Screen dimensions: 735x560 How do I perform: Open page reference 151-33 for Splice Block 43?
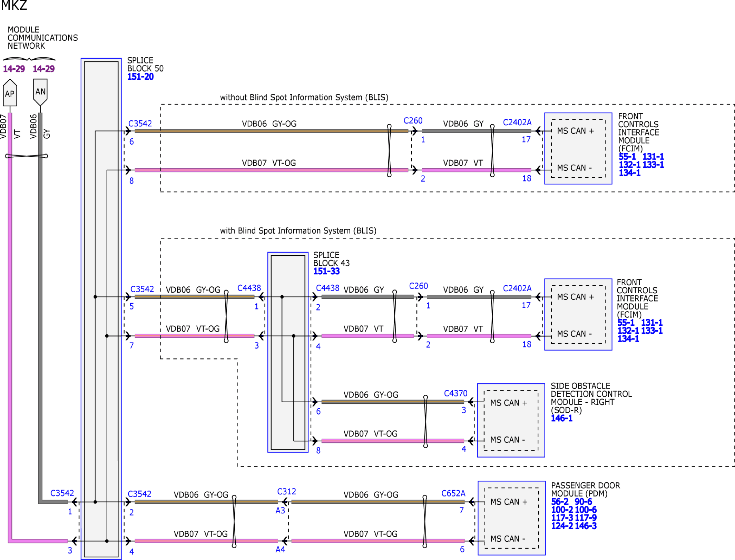click(x=326, y=271)
